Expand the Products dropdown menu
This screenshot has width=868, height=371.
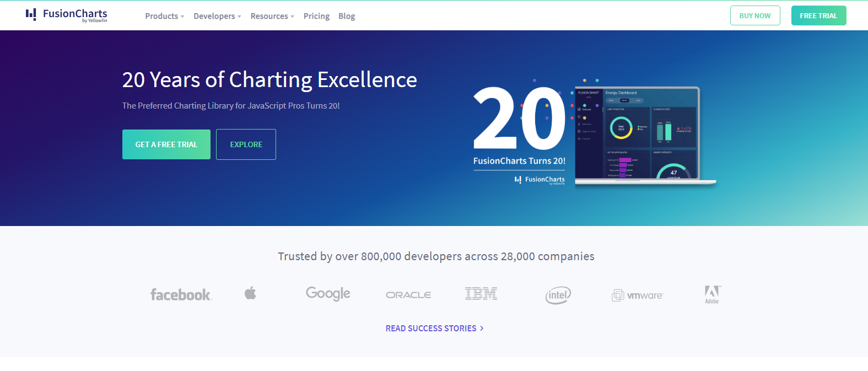pos(164,17)
